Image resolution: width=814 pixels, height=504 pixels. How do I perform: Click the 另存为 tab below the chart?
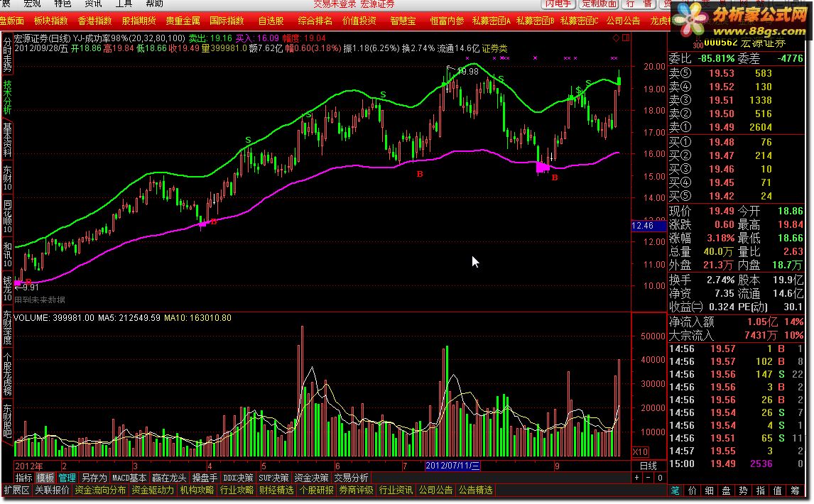click(x=94, y=478)
